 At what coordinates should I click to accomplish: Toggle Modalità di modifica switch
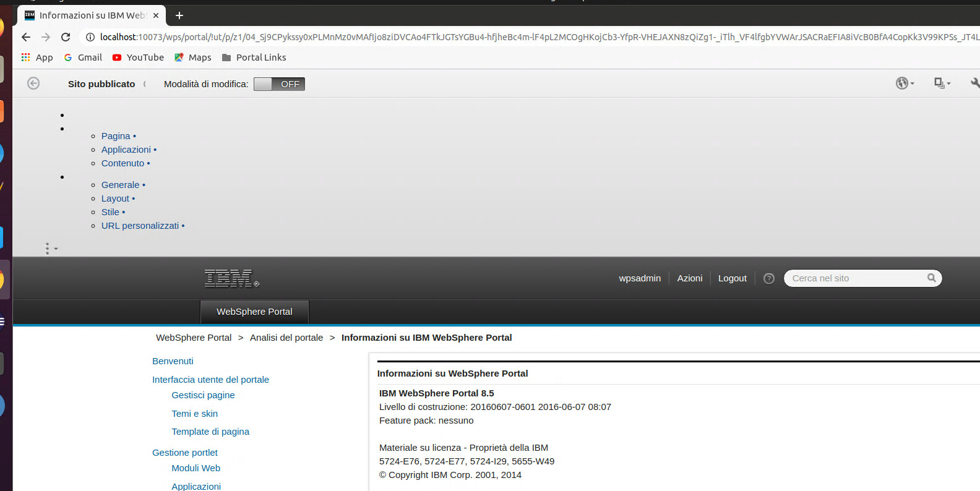(279, 84)
